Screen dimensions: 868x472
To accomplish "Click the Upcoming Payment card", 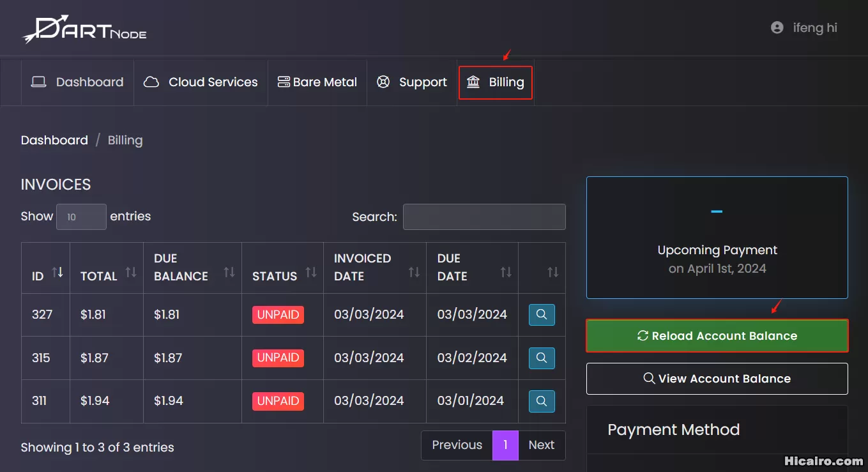I will tap(717, 238).
